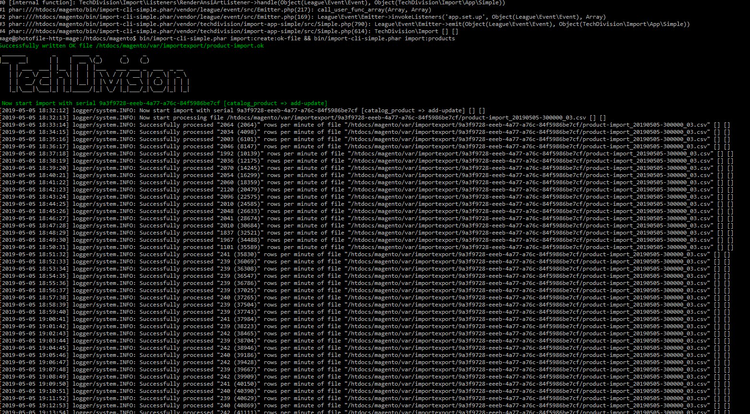
Task: Select the row with "1837 (32521)"
Action: click(366, 233)
